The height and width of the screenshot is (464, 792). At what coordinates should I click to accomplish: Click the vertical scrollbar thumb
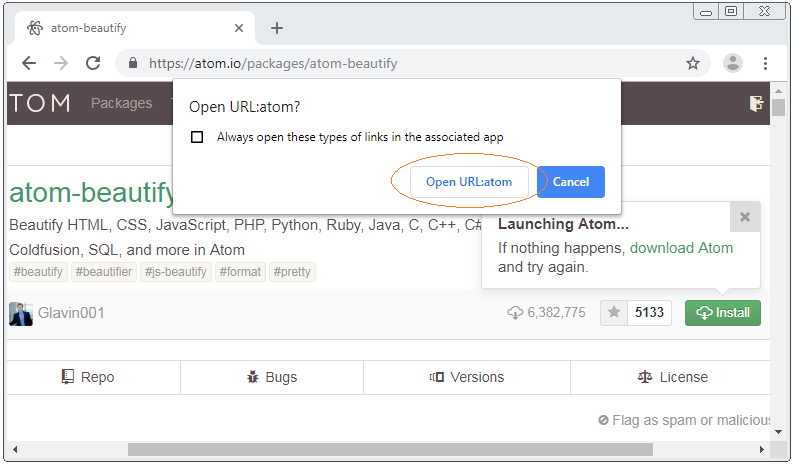click(x=778, y=108)
